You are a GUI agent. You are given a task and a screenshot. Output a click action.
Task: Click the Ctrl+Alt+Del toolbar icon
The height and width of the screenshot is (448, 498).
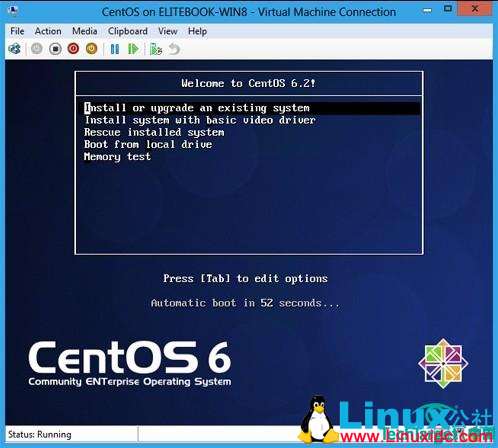(14, 49)
